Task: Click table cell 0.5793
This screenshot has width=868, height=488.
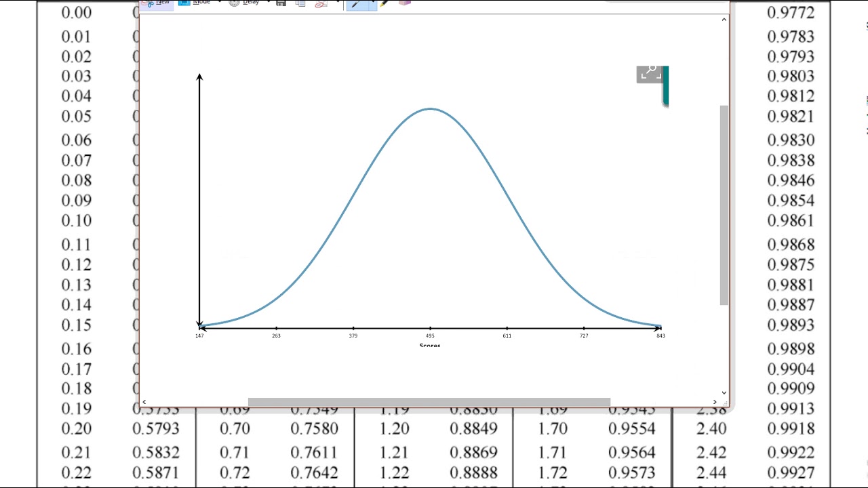Action: 156,429
